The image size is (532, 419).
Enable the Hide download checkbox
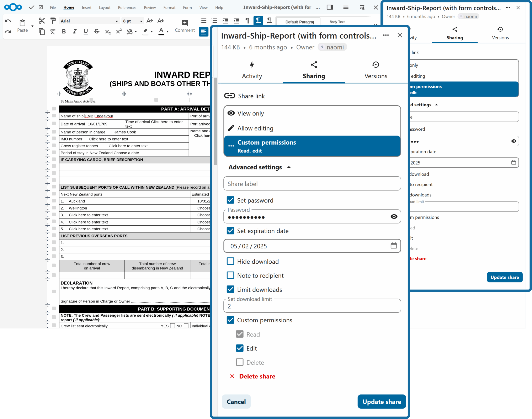click(230, 261)
